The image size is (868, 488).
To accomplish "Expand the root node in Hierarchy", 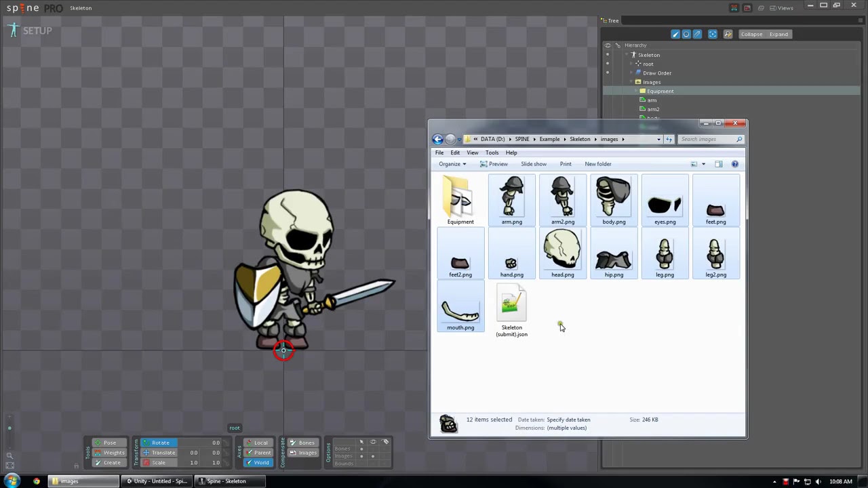I will [631, 64].
